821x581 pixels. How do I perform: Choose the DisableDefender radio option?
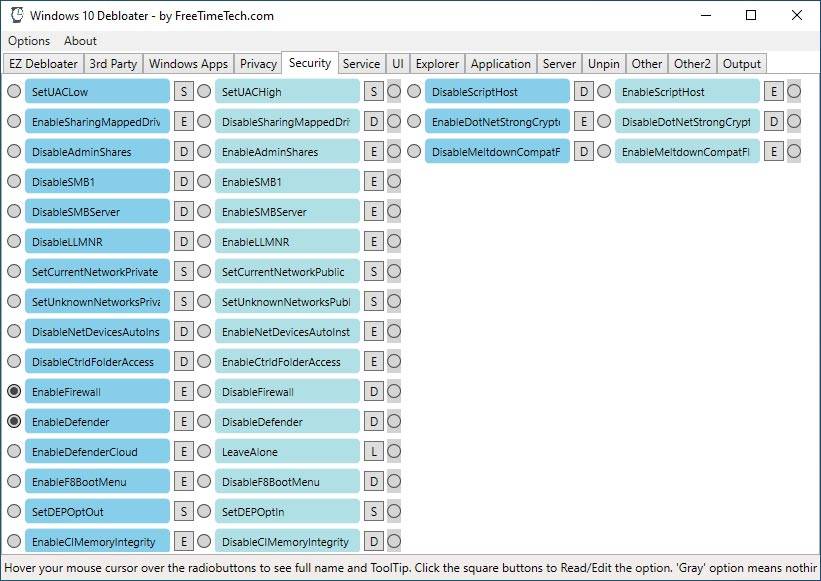point(204,421)
